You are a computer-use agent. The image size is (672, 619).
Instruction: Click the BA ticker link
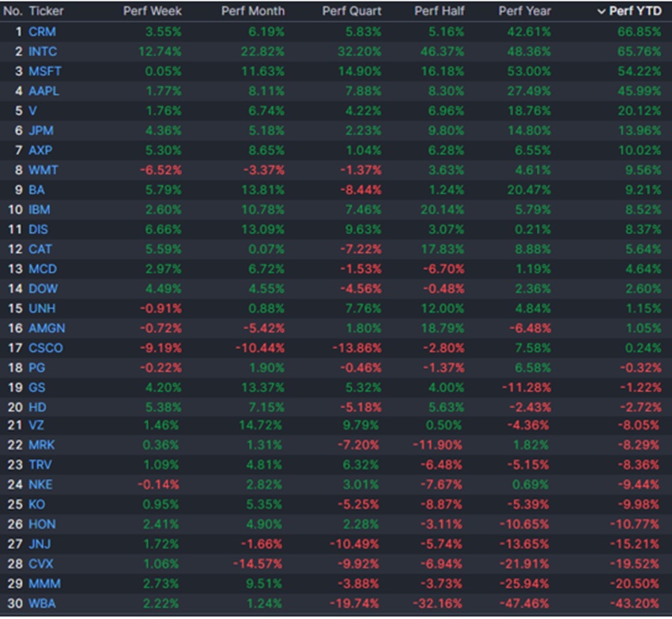coord(36,190)
